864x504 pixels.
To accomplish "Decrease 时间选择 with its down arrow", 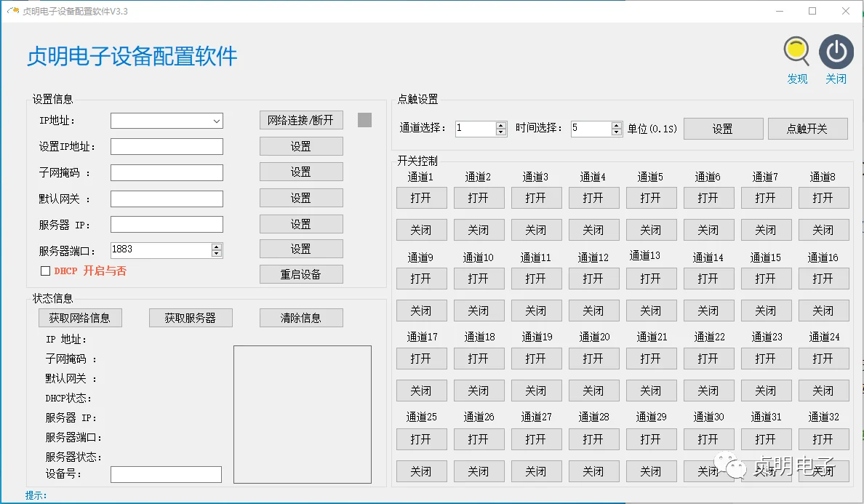I will 617,132.
